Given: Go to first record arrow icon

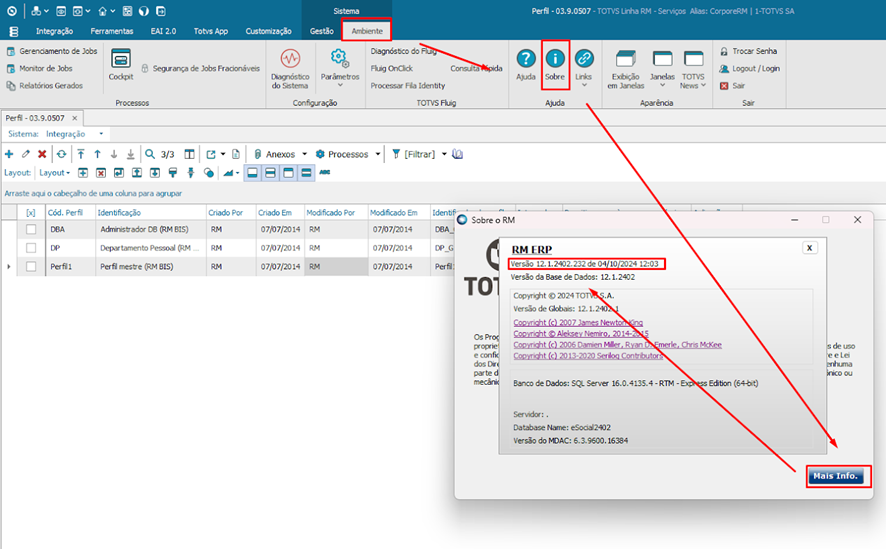Looking at the screenshot, I should pos(81,154).
